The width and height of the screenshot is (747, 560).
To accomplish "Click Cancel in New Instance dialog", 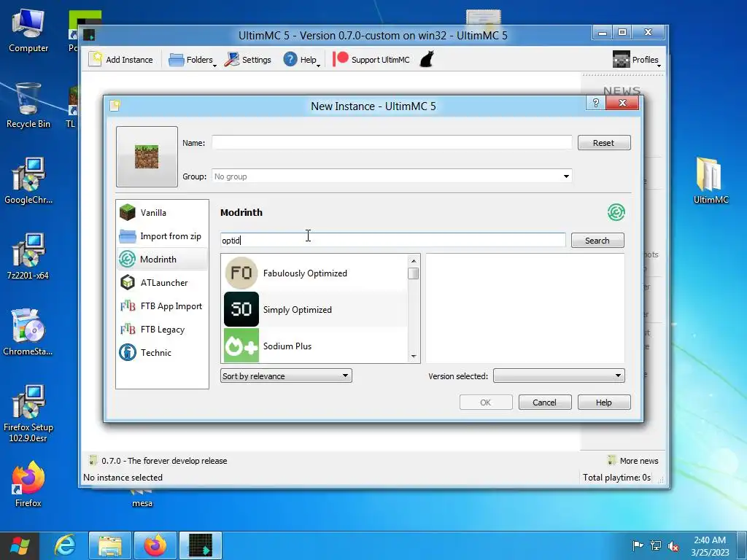I will [544, 402].
